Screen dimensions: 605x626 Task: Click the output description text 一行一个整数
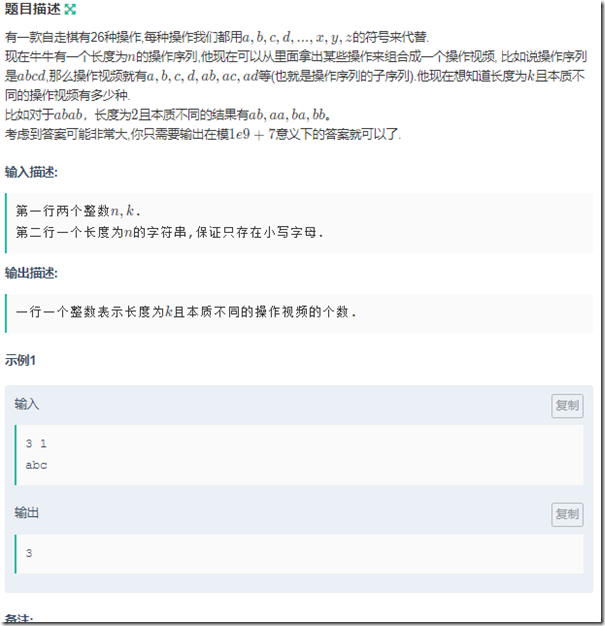coord(186,311)
